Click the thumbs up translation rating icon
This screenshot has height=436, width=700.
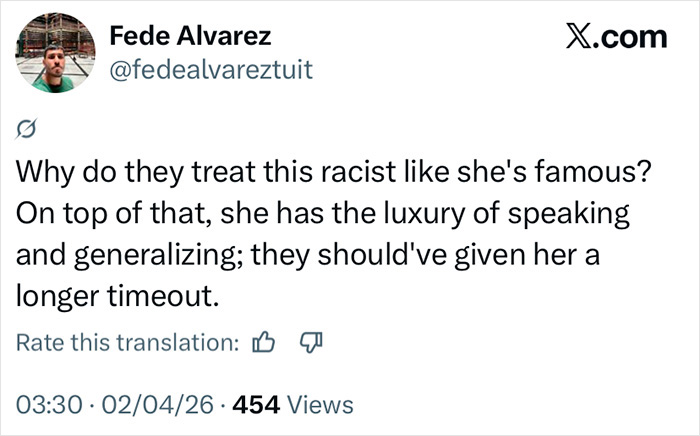click(265, 343)
